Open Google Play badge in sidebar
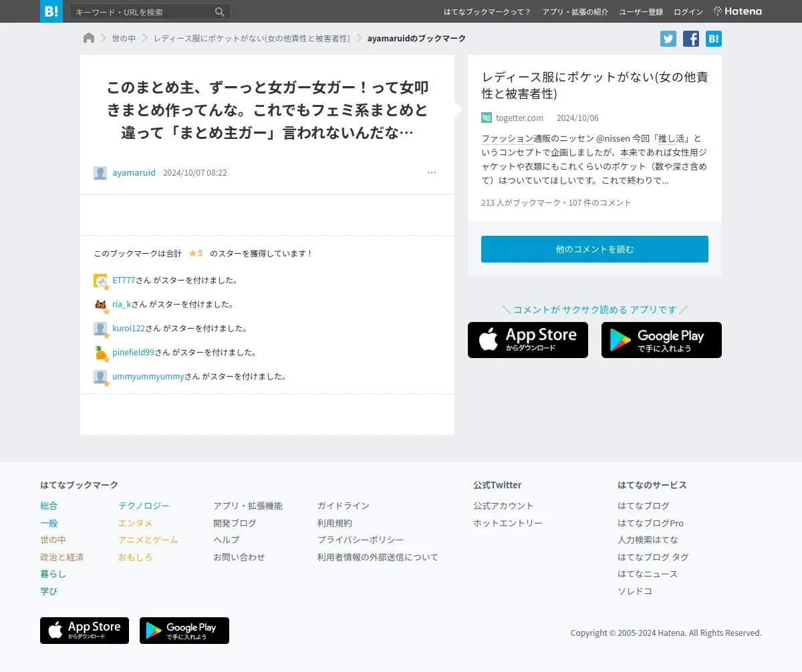Image resolution: width=802 pixels, height=672 pixels. [x=662, y=340]
